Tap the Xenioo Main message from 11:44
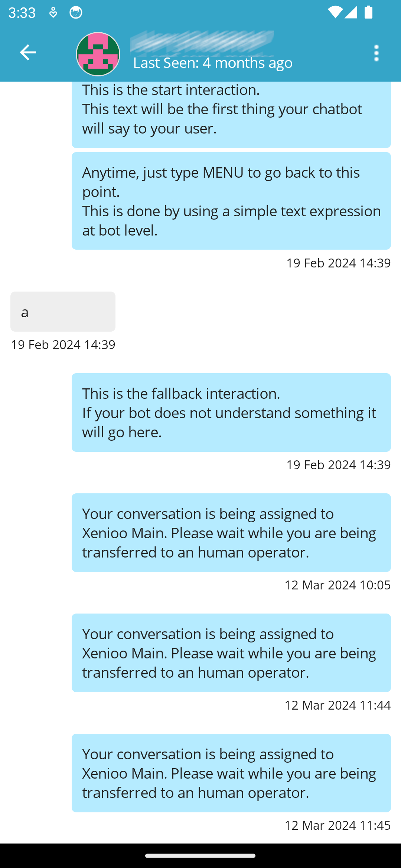This screenshot has height=868, width=401. [x=231, y=653]
